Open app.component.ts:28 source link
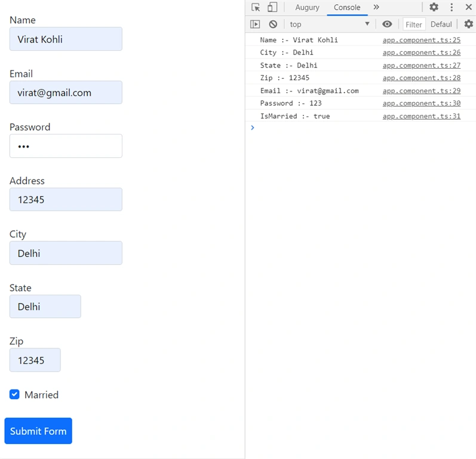476x459 pixels. pos(422,78)
